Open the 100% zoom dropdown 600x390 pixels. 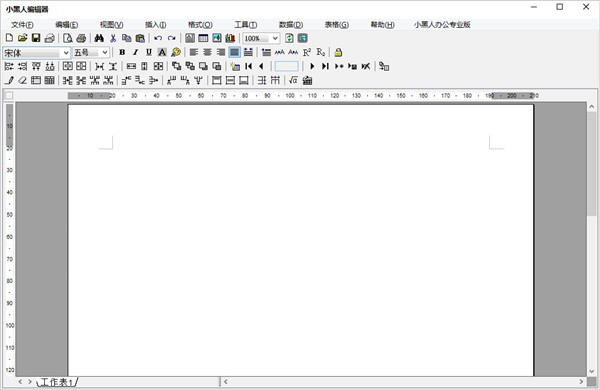pos(275,38)
